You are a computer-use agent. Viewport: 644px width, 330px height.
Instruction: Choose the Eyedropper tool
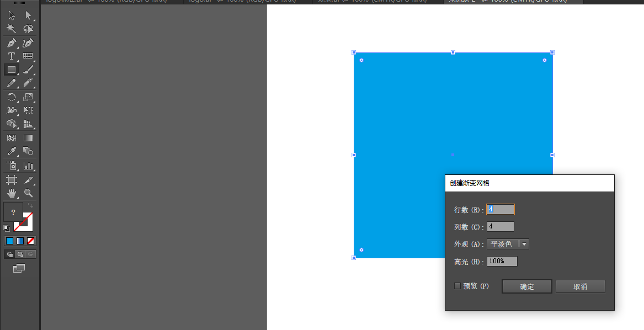(x=12, y=152)
